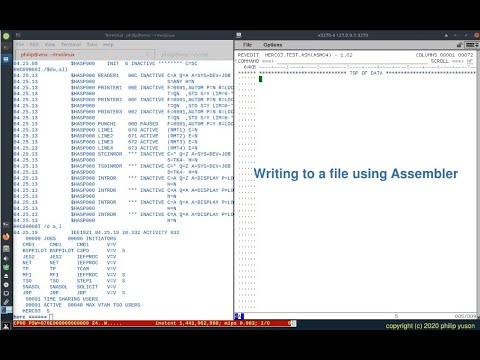This screenshot has width=480, height=360.
Task: Click the READER1 00C INACTIVE line
Action: pos(122,75)
